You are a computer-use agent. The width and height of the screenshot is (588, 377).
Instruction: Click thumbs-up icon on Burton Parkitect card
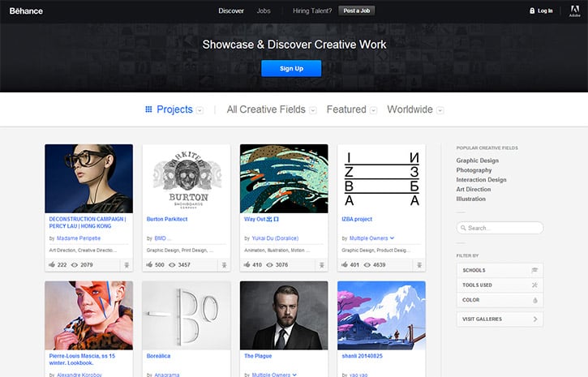pos(149,264)
